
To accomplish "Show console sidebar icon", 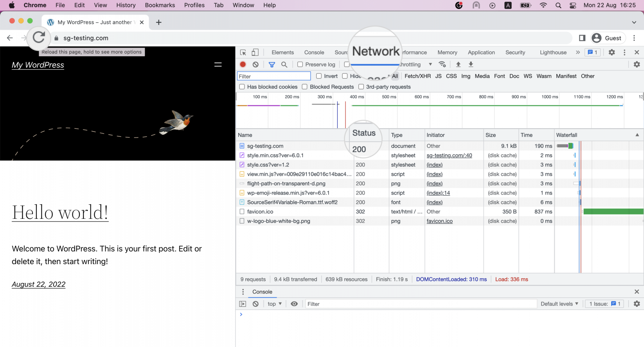I will click(x=243, y=304).
